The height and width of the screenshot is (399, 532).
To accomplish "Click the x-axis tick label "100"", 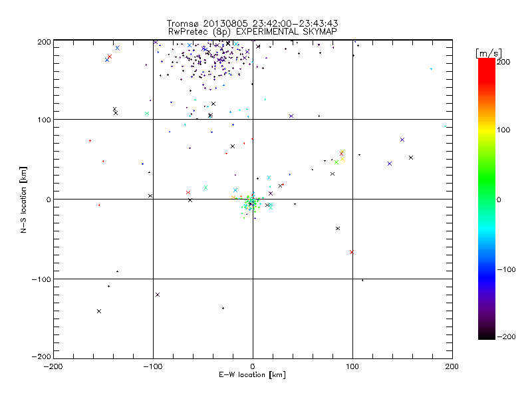I will point(352,366).
